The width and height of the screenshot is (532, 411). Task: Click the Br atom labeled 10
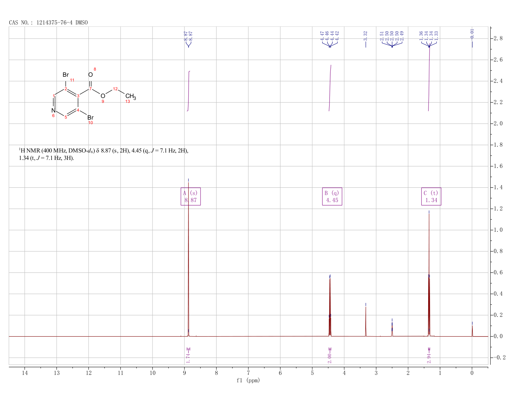click(90, 118)
